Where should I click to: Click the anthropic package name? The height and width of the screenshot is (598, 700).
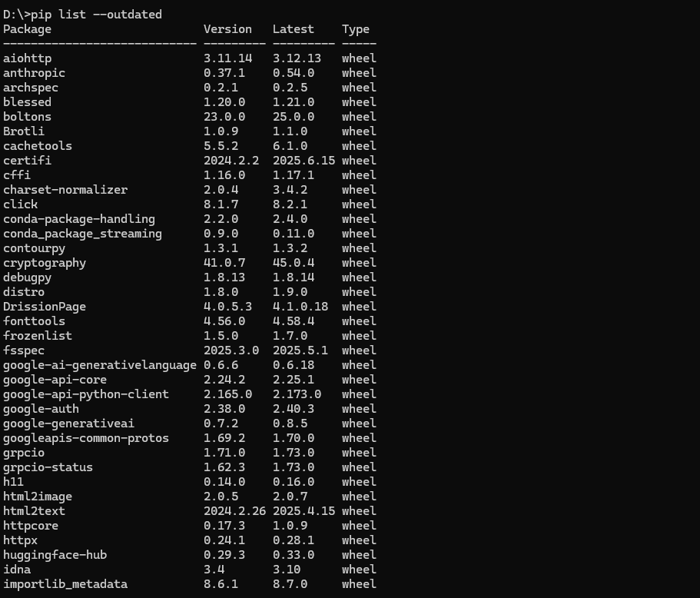pos(35,73)
